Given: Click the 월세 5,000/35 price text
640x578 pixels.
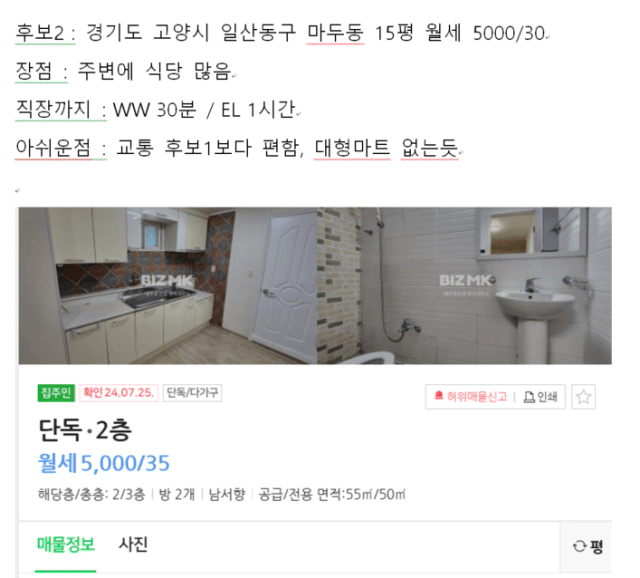Looking at the screenshot, I should 104,463.
